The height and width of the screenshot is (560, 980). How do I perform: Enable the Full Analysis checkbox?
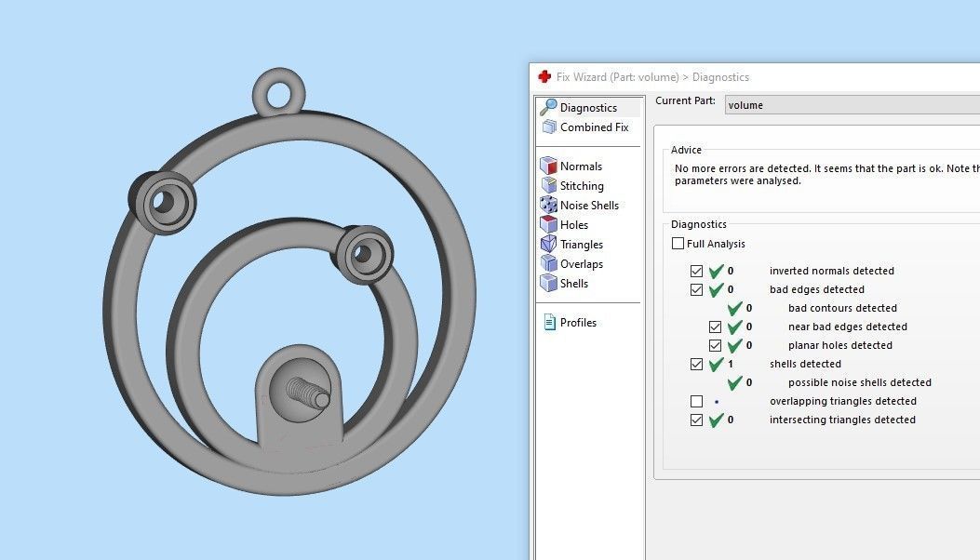click(x=678, y=243)
